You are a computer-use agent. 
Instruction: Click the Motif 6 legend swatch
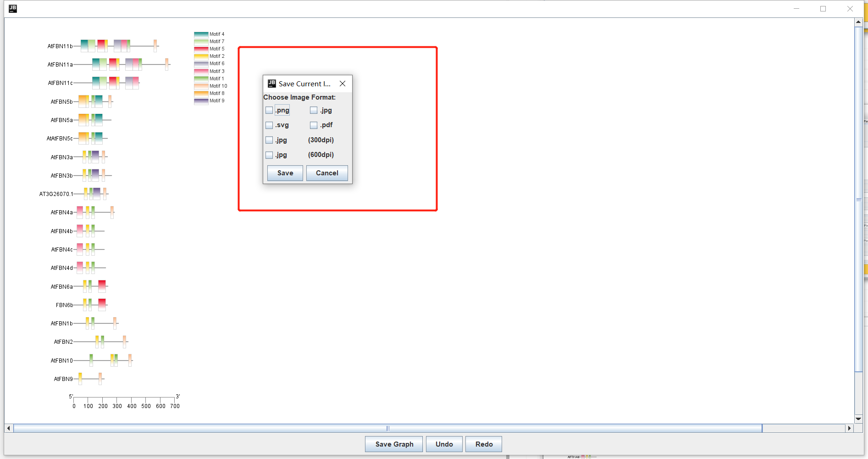(x=201, y=64)
